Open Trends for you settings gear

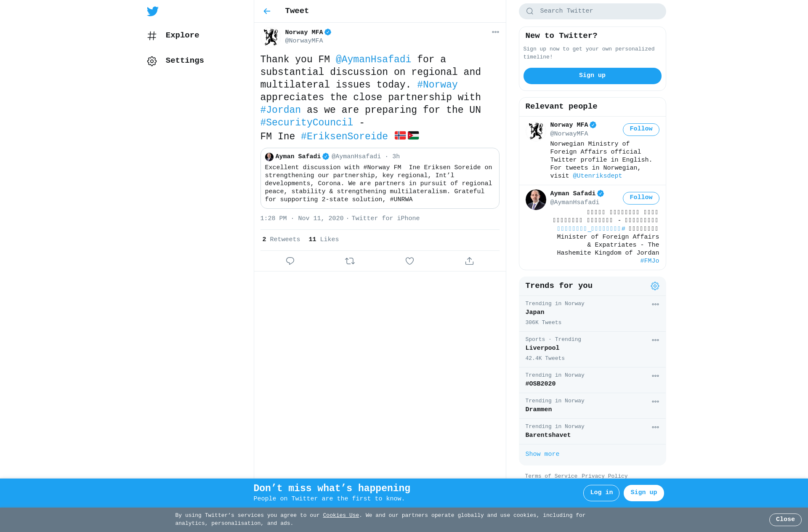point(655,286)
